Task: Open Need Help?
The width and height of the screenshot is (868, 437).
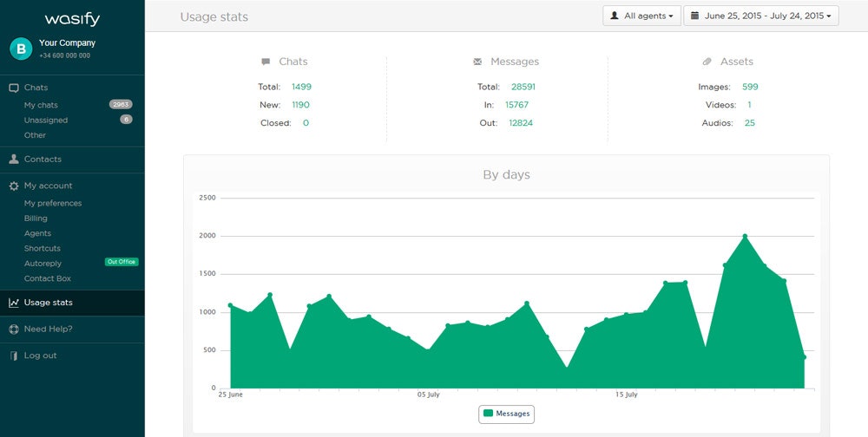Action: coord(48,329)
